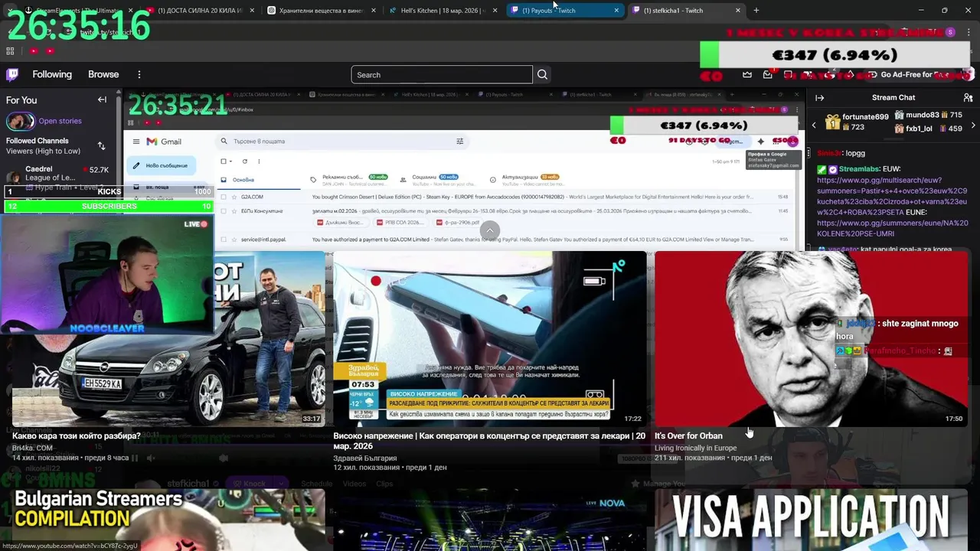Click the Twitch Prime crown loot icon
980x551 pixels.
(x=747, y=75)
